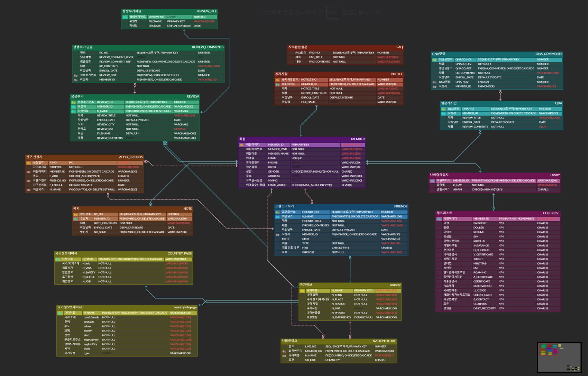
Task: Click the N_EMERGENCY column in country table
Action: point(341,317)
